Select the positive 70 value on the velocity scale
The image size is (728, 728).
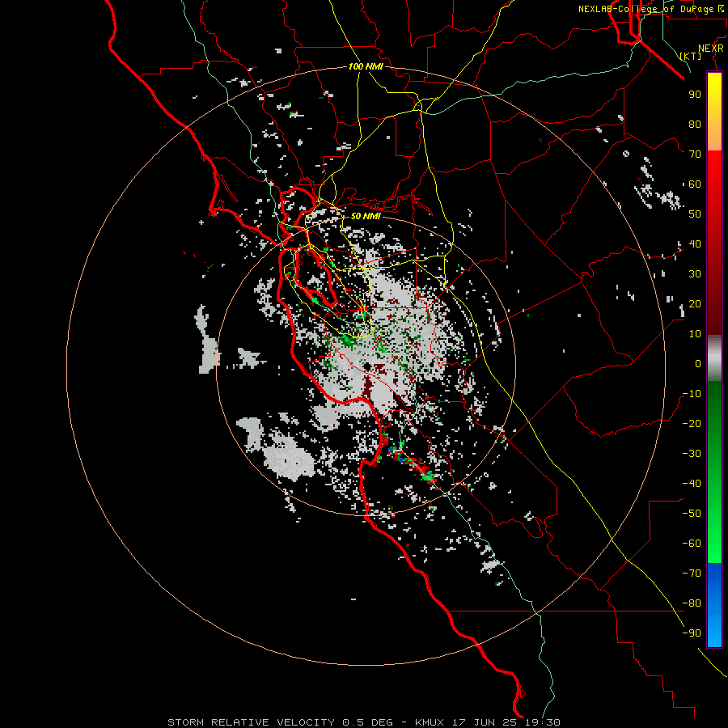695,154
